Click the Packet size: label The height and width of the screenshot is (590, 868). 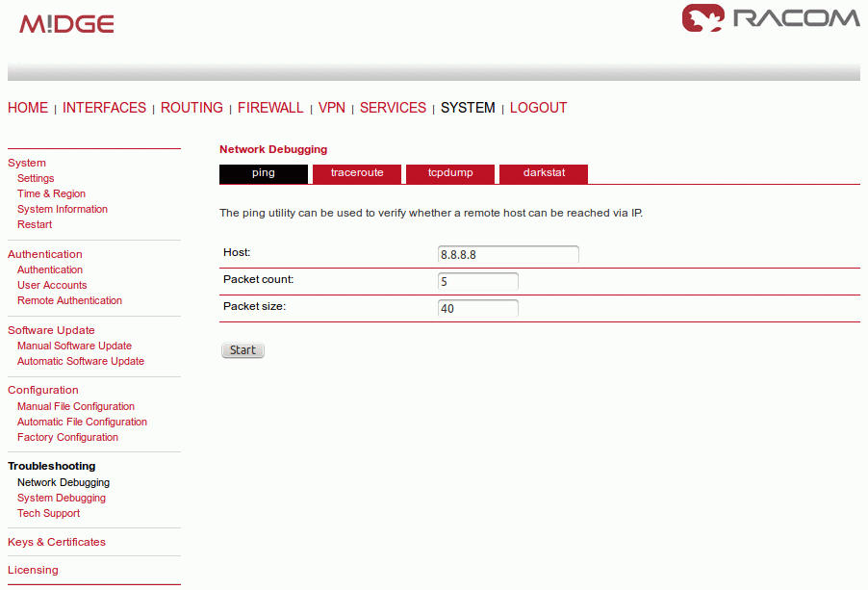coord(255,307)
